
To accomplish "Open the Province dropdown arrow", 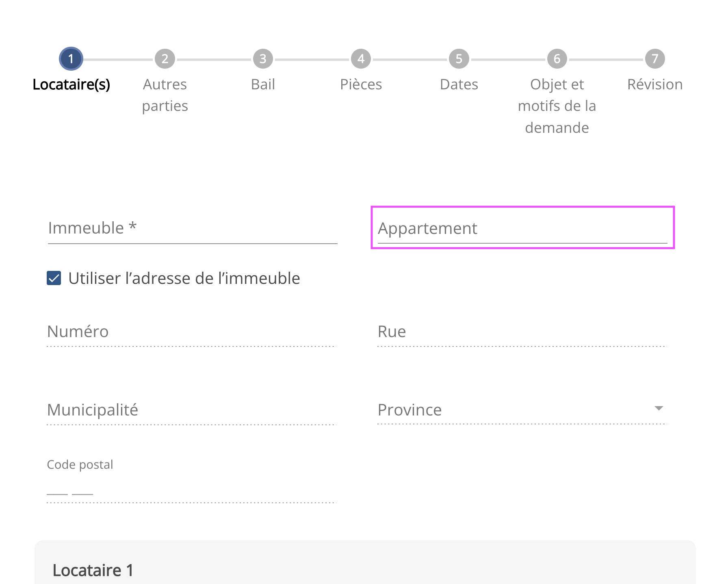I will [x=659, y=408].
